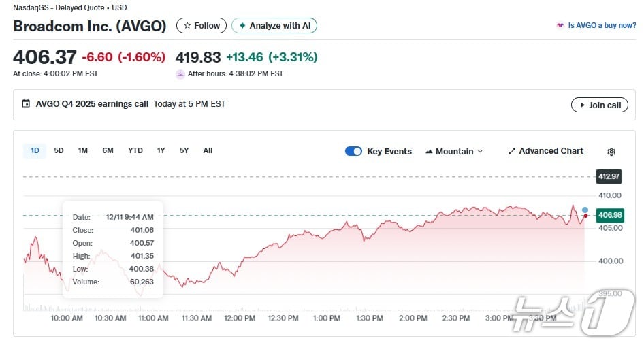Join the AVGO earnings call
The image size is (644, 345).
tap(599, 105)
